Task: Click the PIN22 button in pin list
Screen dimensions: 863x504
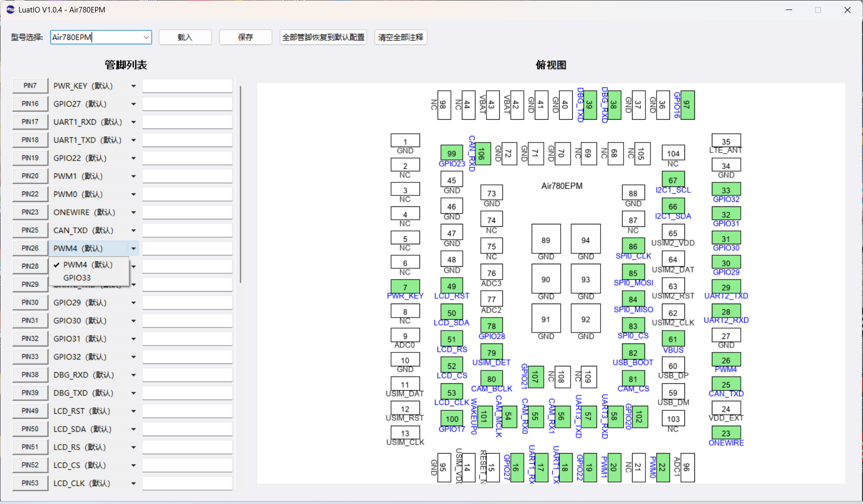Action: point(30,194)
